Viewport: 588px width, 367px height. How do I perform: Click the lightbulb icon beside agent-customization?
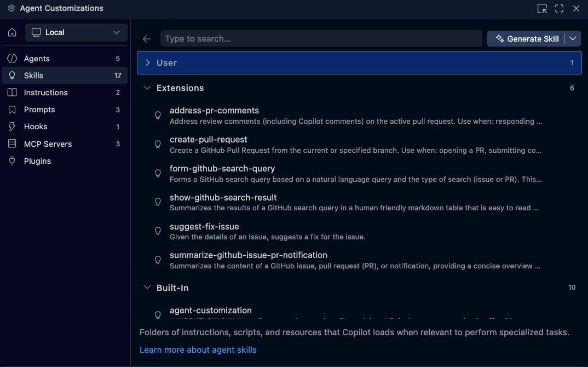[158, 314]
